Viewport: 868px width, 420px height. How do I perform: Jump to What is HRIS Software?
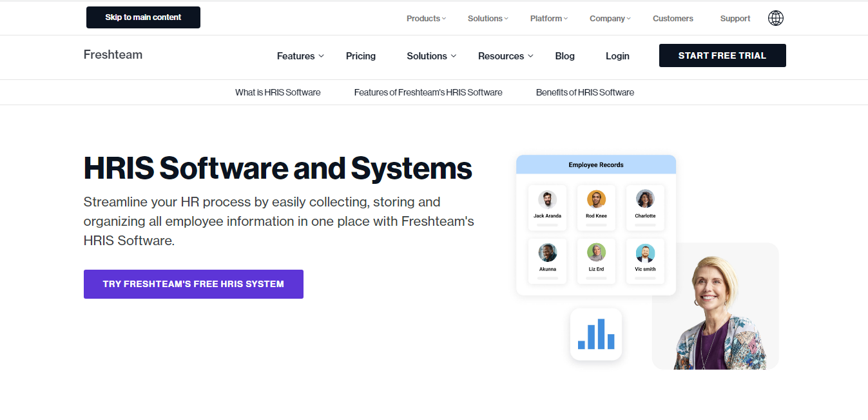point(278,92)
